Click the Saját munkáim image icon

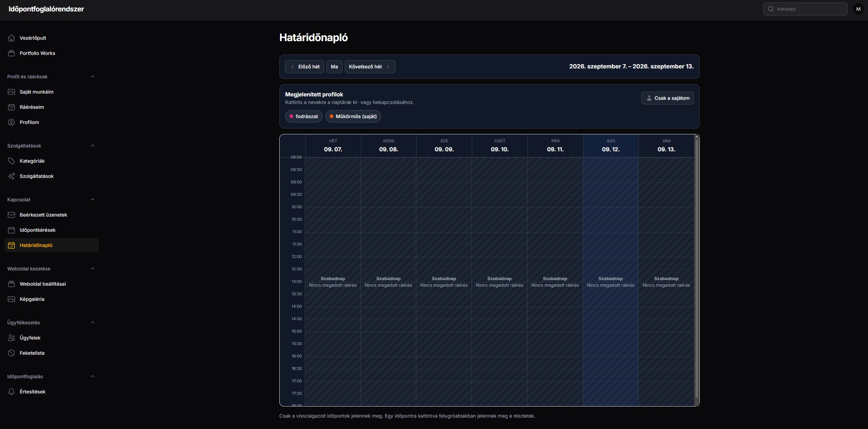pos(11,92)
